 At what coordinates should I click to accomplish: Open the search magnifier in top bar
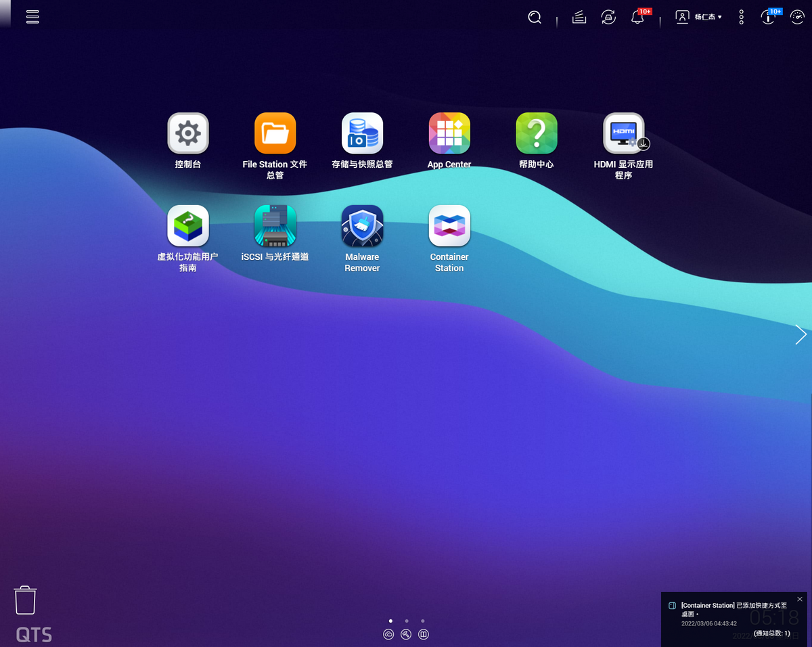535,18
